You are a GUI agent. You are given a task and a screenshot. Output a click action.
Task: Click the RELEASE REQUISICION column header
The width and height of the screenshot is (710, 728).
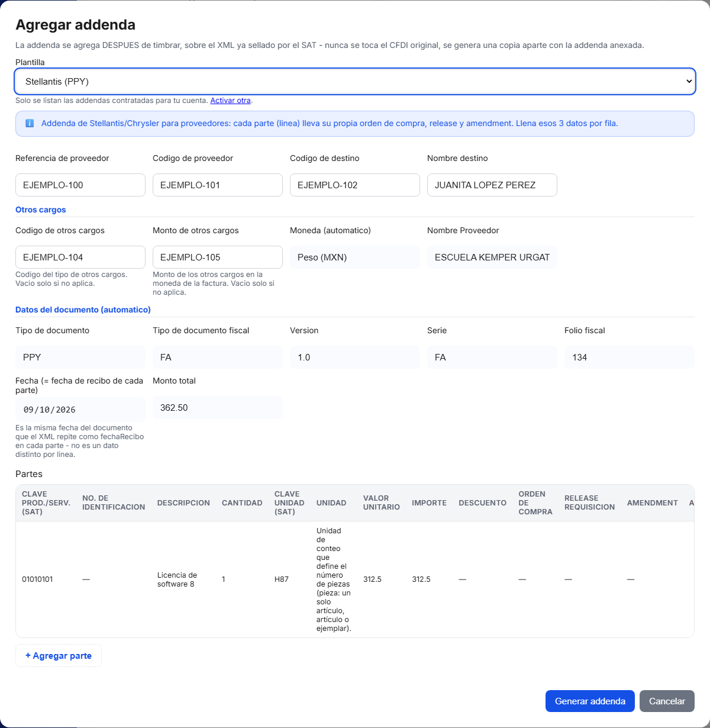[x=590, y=503]
